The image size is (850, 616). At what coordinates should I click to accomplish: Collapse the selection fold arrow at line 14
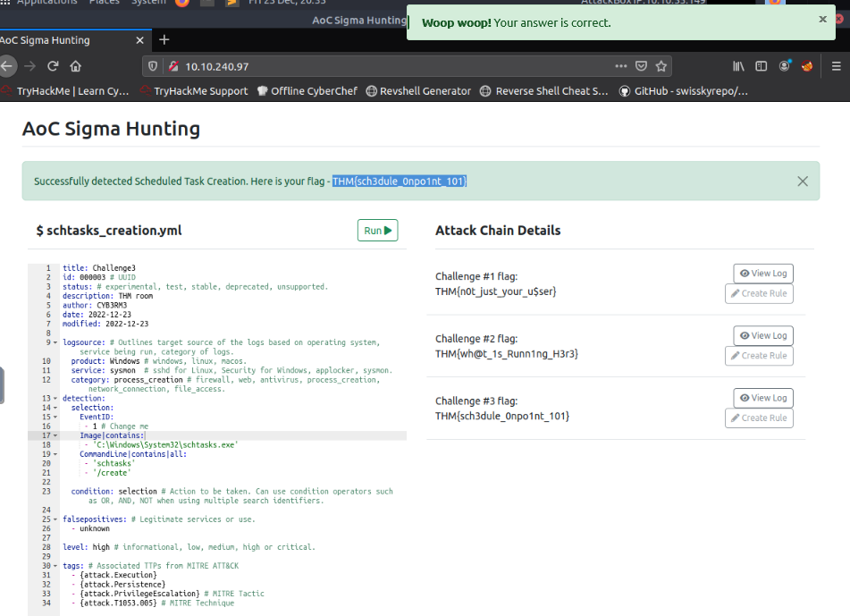click(x=55, y=408)
